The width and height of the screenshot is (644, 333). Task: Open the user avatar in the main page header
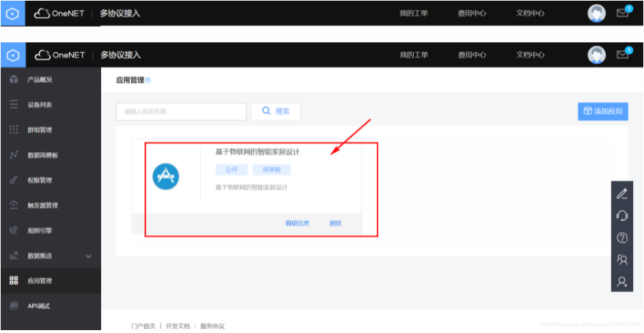point(597,55)
